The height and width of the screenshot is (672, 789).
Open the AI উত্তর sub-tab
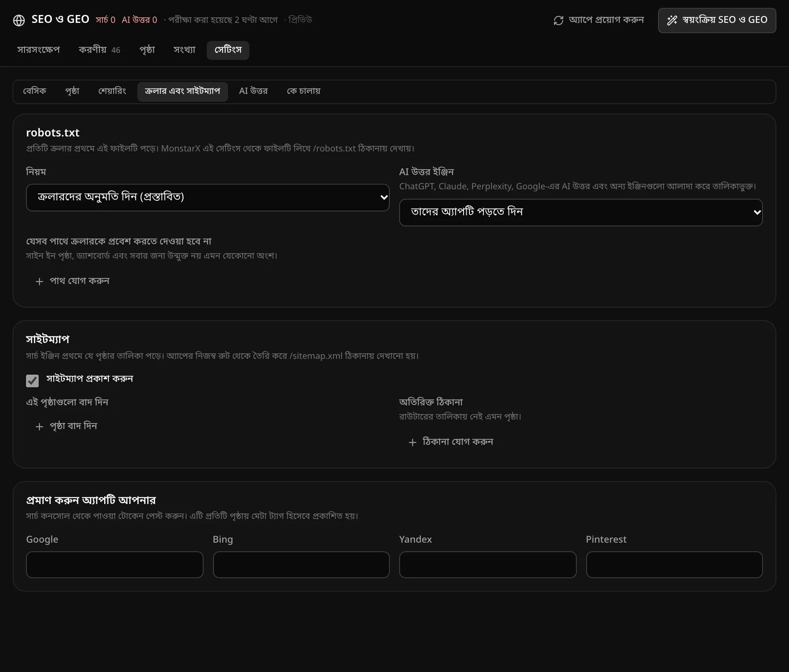coord(253,91)
